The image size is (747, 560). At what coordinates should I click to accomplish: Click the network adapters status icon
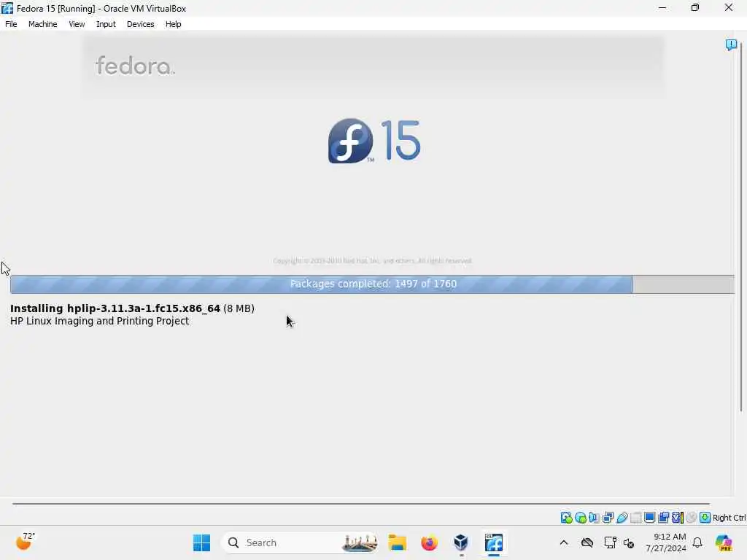608,518
